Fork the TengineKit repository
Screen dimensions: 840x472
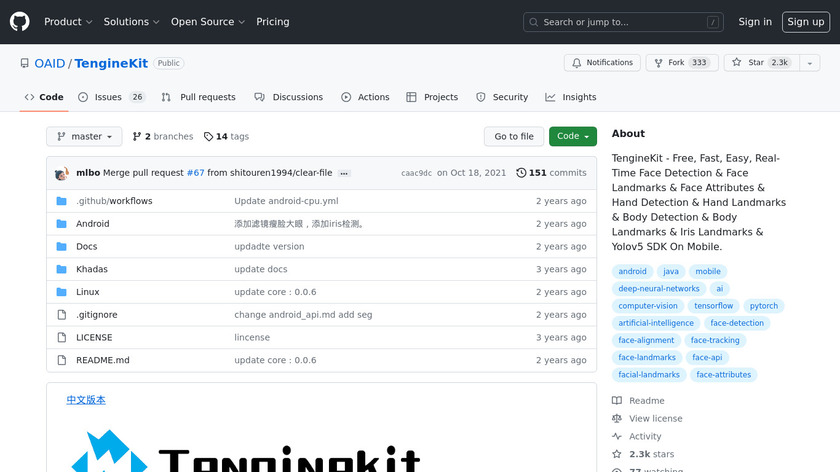[682, 63]
